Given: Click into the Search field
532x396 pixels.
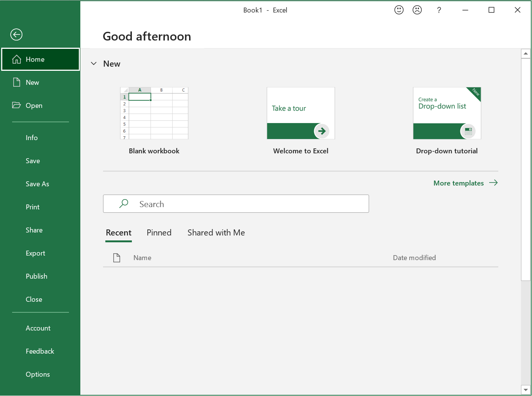Looking at the screenshot, I should 236,204.
